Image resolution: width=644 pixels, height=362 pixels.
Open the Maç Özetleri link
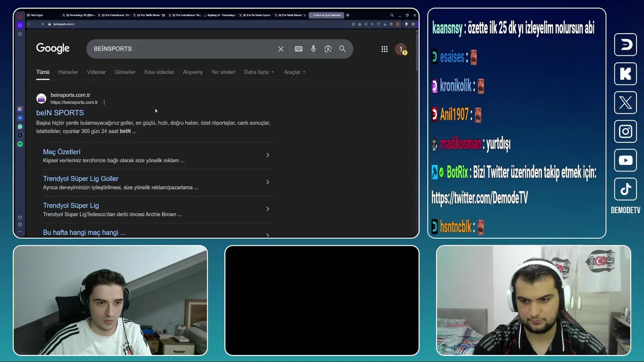click(x=61, y=152)
